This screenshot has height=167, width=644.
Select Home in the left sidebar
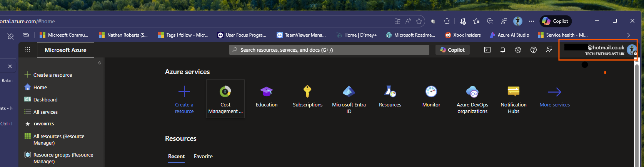(x=35, y=87)
